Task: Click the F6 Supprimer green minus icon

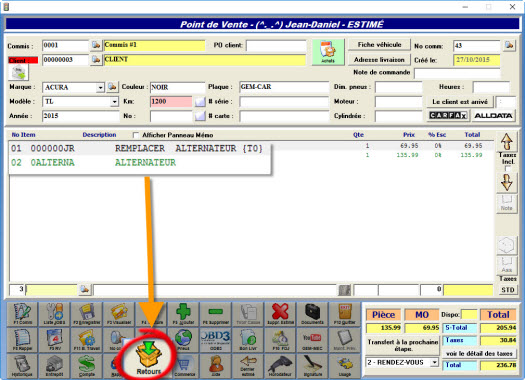Action: coord(216,314)
